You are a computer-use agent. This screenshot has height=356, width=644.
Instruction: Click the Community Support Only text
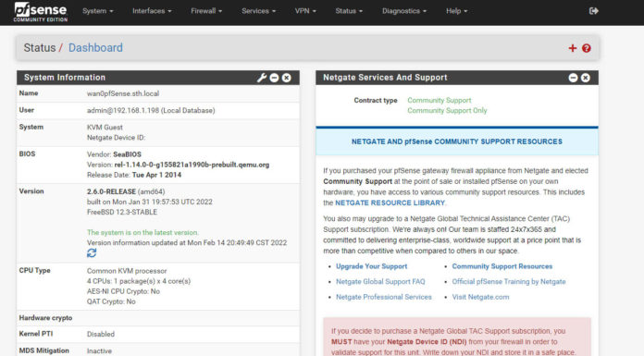[447, 110]
